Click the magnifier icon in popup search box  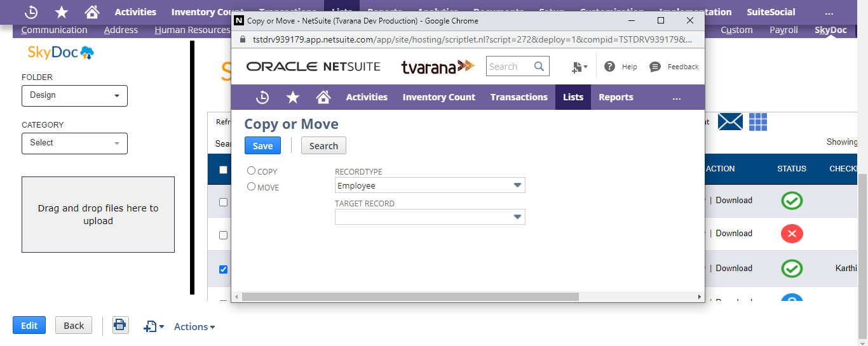(x=539, y=67)
